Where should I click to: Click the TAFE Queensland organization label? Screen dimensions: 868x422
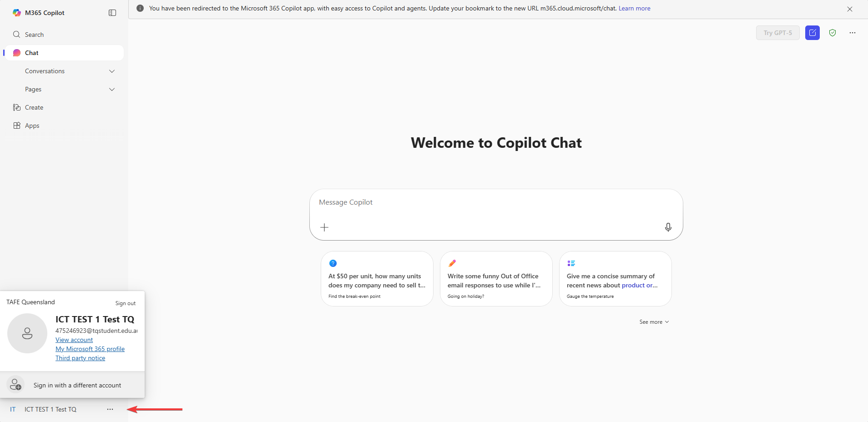coord(30,302)
